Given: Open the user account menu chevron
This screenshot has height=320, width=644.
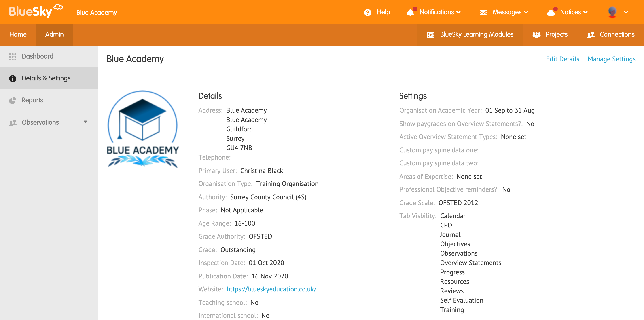Looking at the screenshot, I should click(x=626, y=12).
